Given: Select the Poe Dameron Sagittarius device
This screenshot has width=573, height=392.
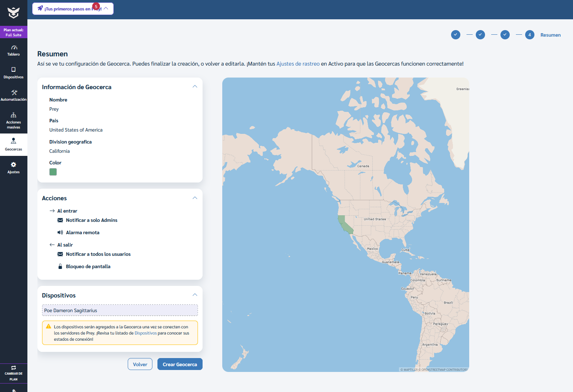Looking at the screenshot, I should [120, 310].
